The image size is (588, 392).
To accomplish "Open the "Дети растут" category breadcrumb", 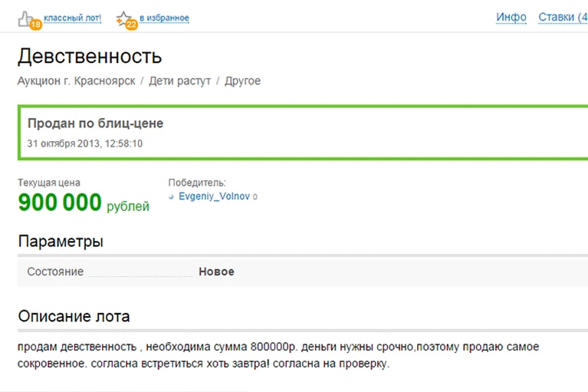I will click(x=180, y=81).
